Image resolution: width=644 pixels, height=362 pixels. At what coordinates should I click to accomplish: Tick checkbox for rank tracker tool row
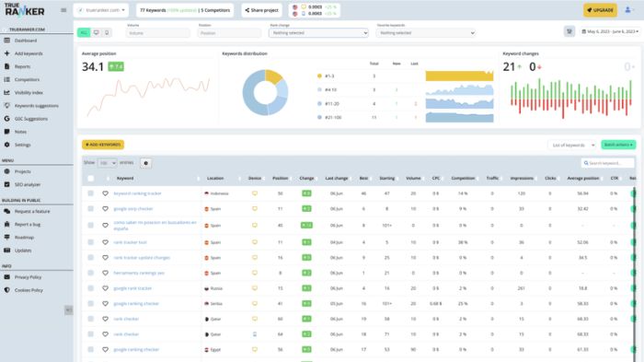coord(91,242)
